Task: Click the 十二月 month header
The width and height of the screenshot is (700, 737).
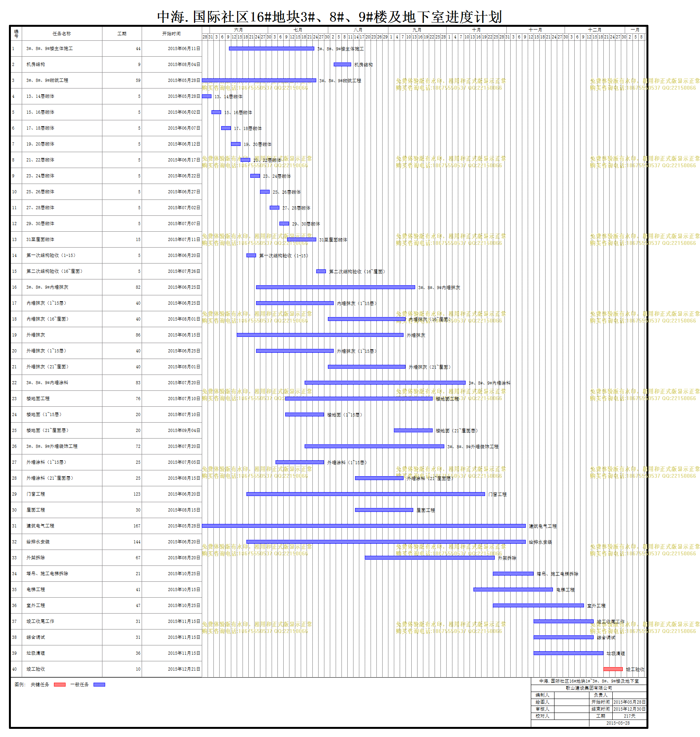Action: [594, 30]
